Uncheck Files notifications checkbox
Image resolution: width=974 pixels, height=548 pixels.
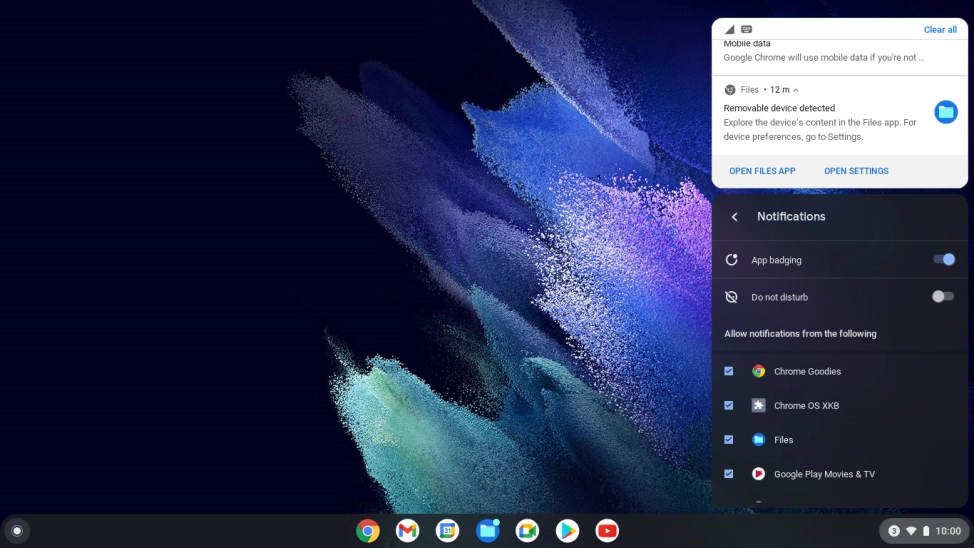click(x=729, y=439)
